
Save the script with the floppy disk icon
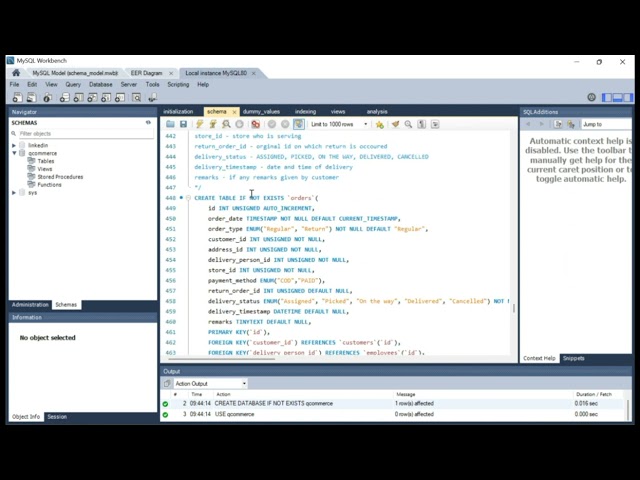[x=183, y=124]
